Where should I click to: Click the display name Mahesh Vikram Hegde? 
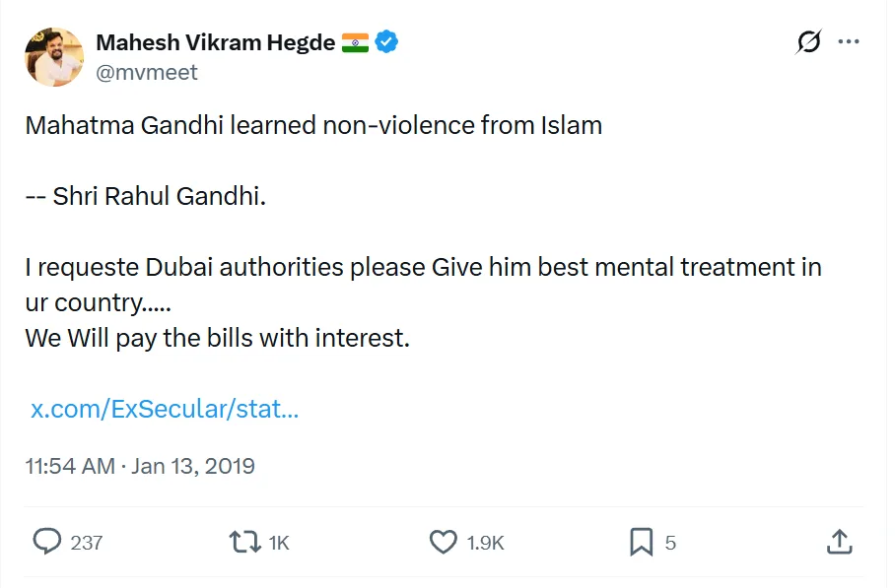[215, 42]
